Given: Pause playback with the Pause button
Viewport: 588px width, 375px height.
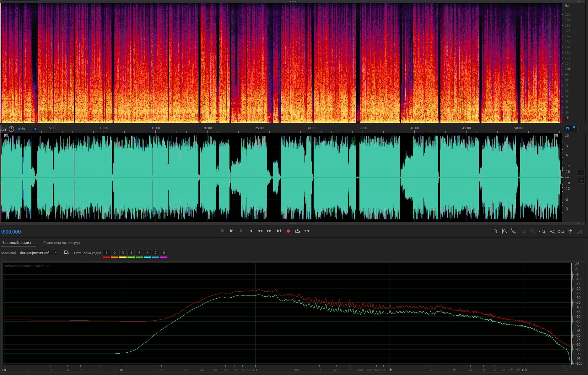Looking at the screenshot, I should 241,231.
